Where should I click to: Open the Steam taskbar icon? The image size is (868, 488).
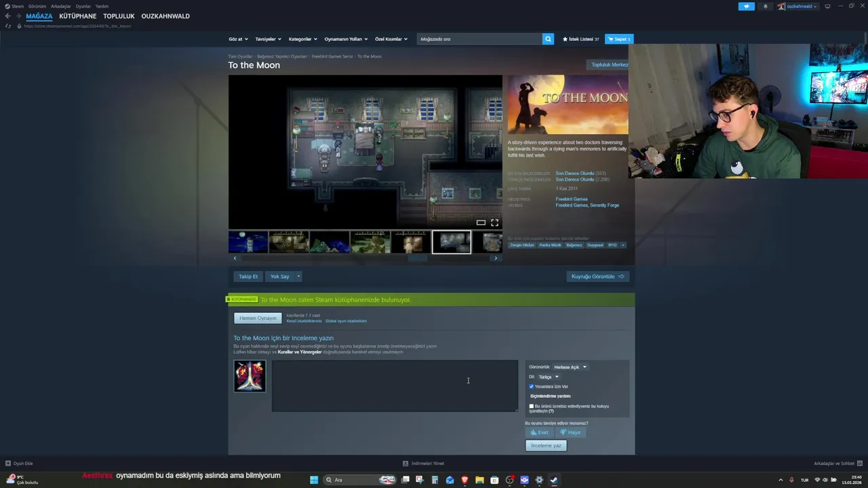(x=554, y=480)
